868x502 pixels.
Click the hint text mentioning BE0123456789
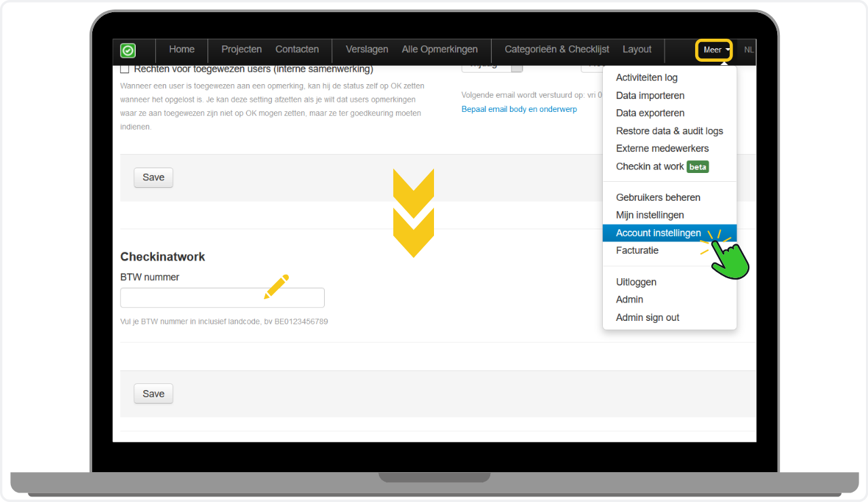pyautogui.click(x=224, y=322)
